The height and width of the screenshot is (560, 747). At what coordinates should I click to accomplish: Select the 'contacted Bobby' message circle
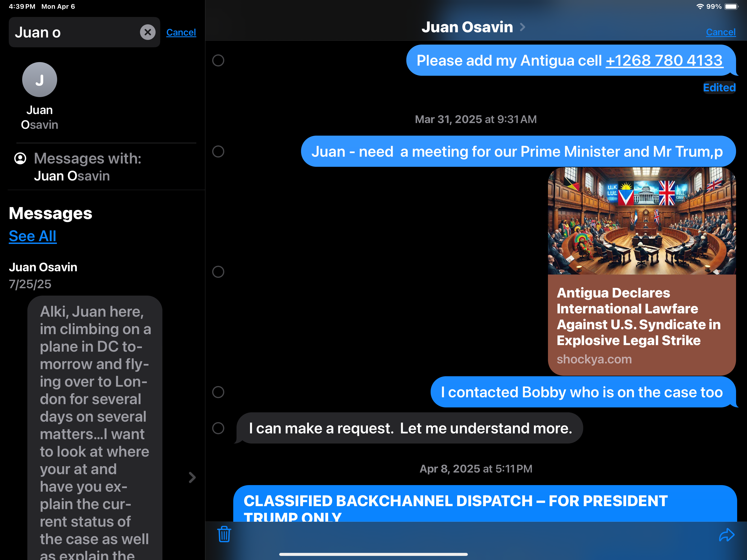click(x=218, y=392)
